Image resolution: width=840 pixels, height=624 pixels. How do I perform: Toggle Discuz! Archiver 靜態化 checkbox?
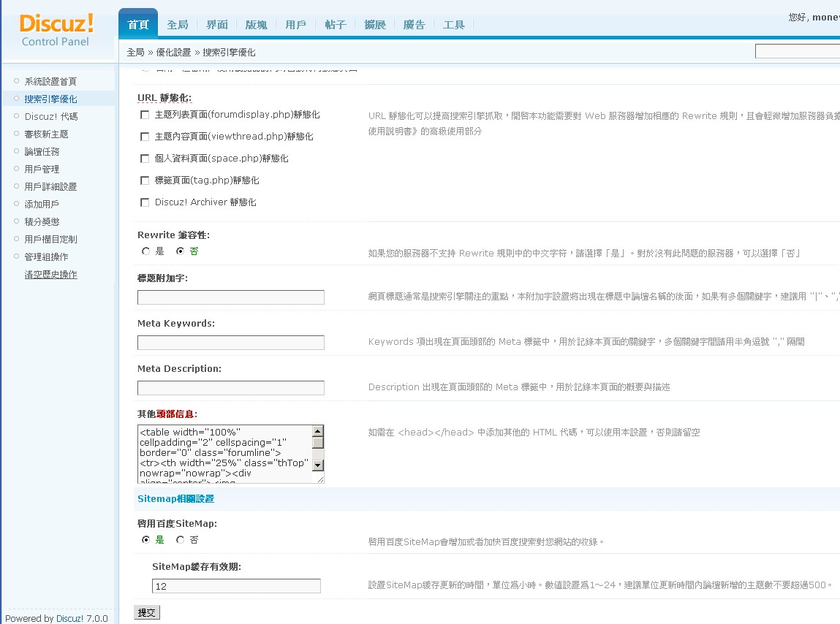pyautogui.click(x=145, y=202)
